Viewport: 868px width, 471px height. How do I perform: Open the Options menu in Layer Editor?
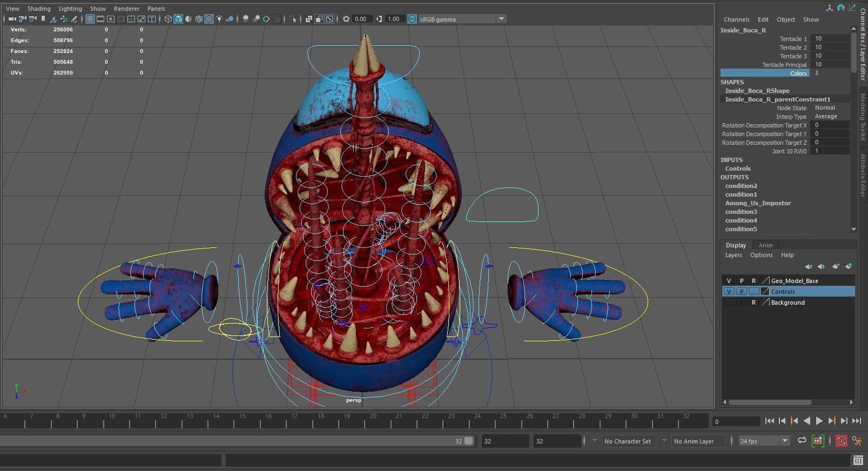761,255
